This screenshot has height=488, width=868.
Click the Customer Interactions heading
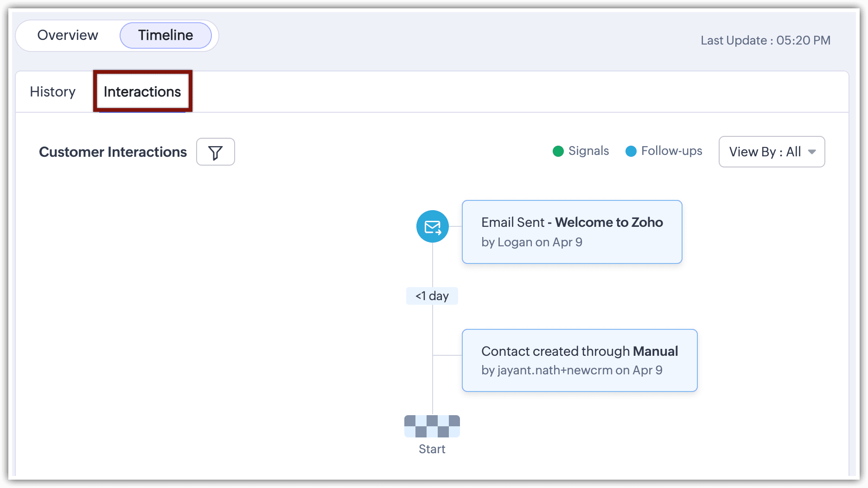pos(113,152)
